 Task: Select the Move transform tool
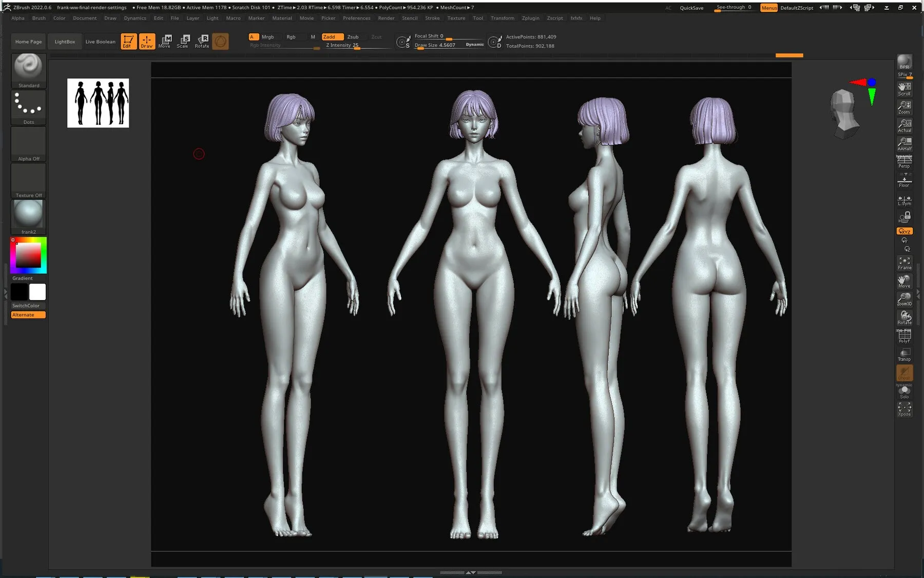pos(165,41)
